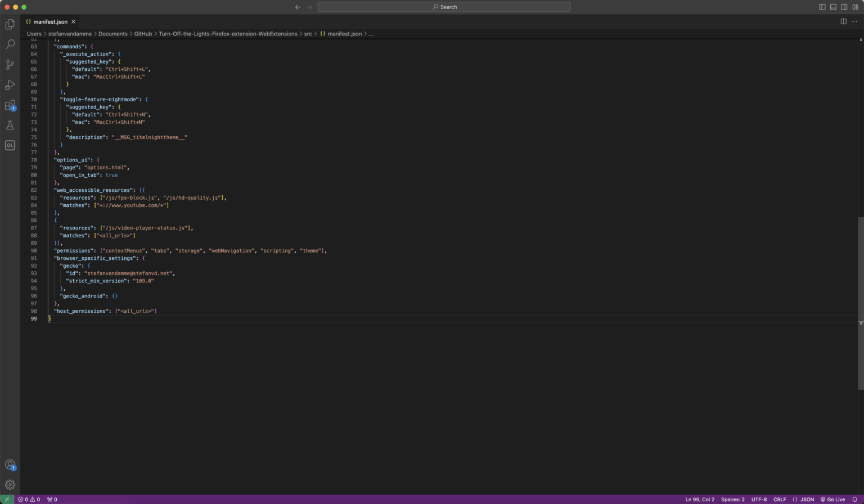Toggle the secondary side bar
864x504 pixels.
(844, 6)
